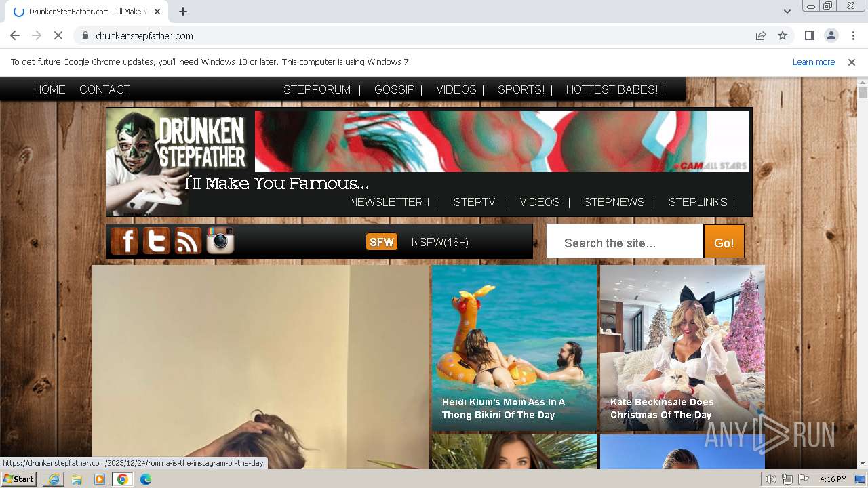This screenshot has height=488, width=868.
Task: Open Chrome side panel icon
Action: point(809,36)
